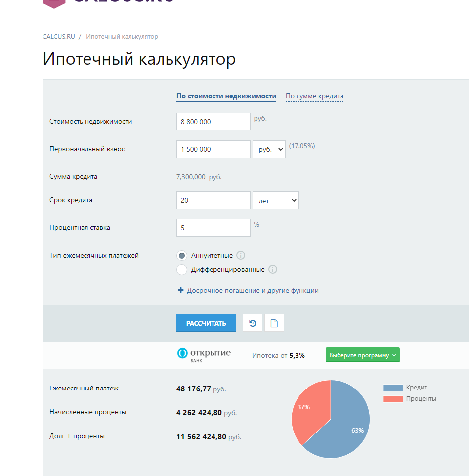Open the CALCUS.RU breadcrumb link

click(58, 37)
